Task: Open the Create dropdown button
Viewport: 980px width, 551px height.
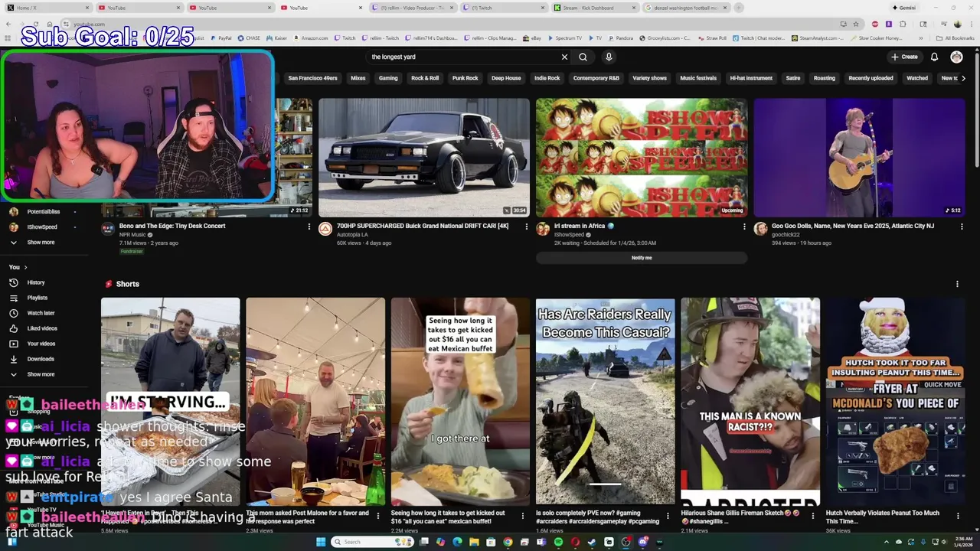Action: click(904, 57)
